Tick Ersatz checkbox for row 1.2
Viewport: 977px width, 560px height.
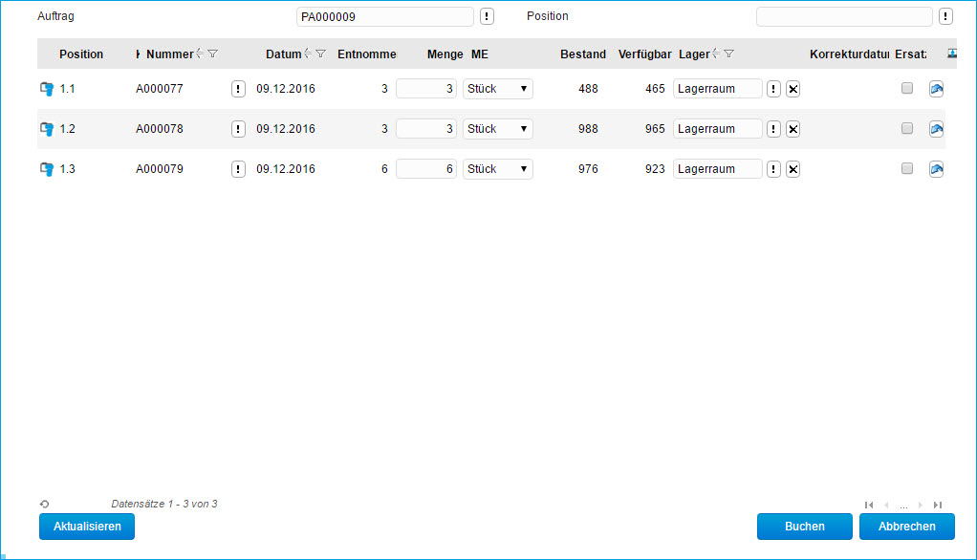(906, 128)
